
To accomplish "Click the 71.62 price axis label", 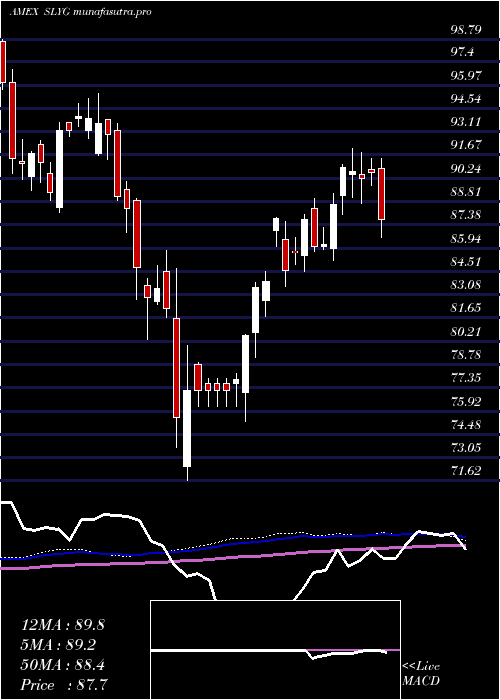I will coord(466,471).
